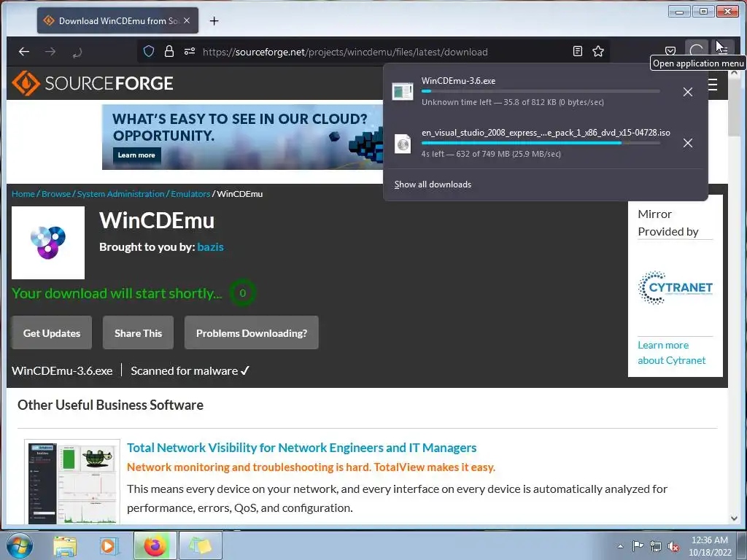Show hidden system tray icons
Viewport: 747px width, 560px height.
(620, 546)
